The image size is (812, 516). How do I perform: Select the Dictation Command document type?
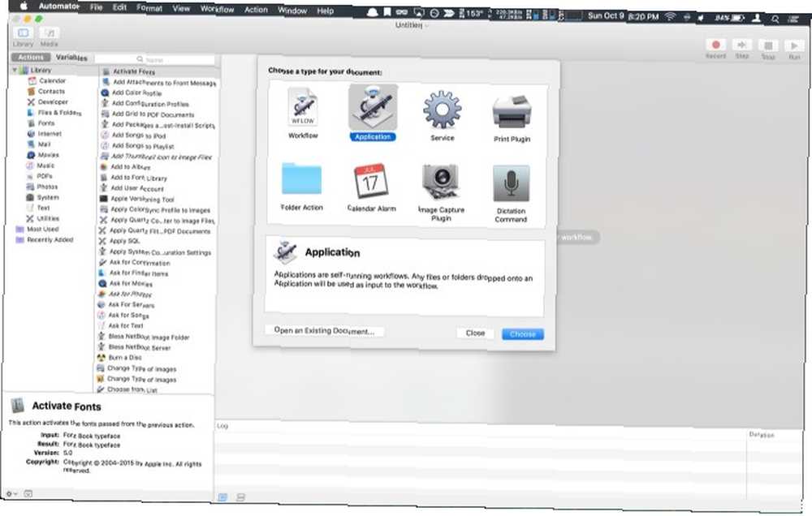pyautogui.click(x=511, y=194)
